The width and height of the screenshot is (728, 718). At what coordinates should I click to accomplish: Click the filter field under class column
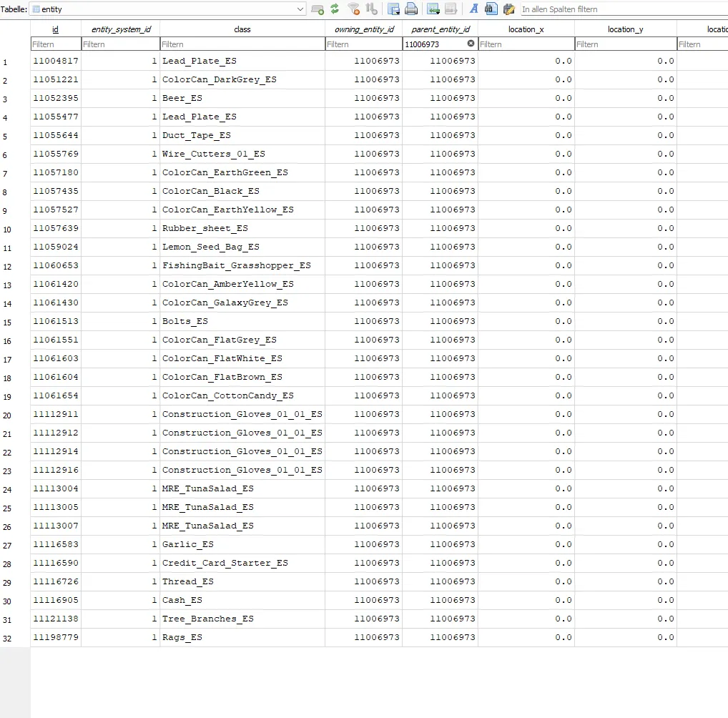pos(242,44)
